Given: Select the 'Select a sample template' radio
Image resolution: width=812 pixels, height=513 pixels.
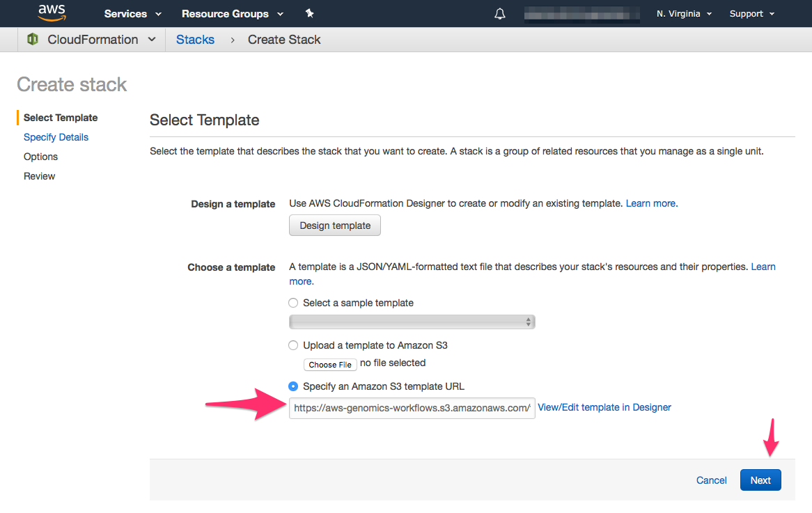Looking at the screenshot, I should pos(293,303).
